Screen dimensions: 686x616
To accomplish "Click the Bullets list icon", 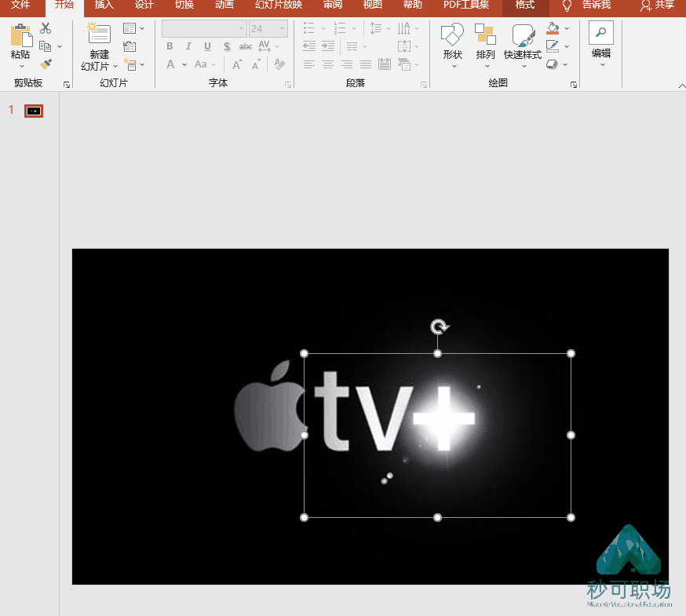I will pos(309,28).
